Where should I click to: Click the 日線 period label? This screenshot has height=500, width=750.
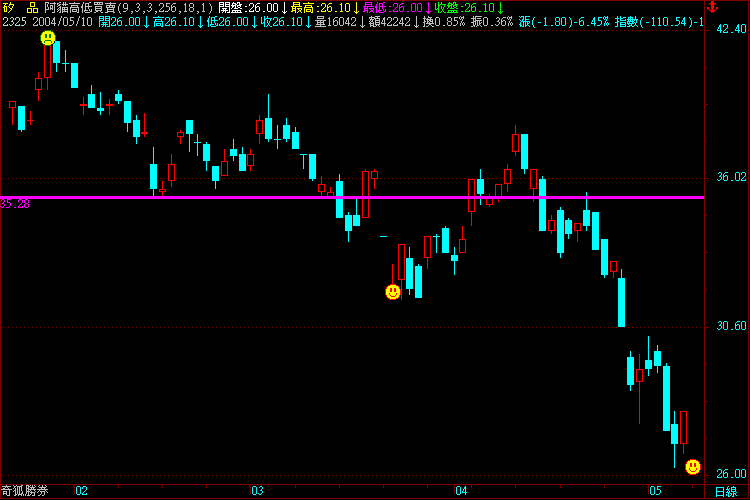tap(726, 491)
